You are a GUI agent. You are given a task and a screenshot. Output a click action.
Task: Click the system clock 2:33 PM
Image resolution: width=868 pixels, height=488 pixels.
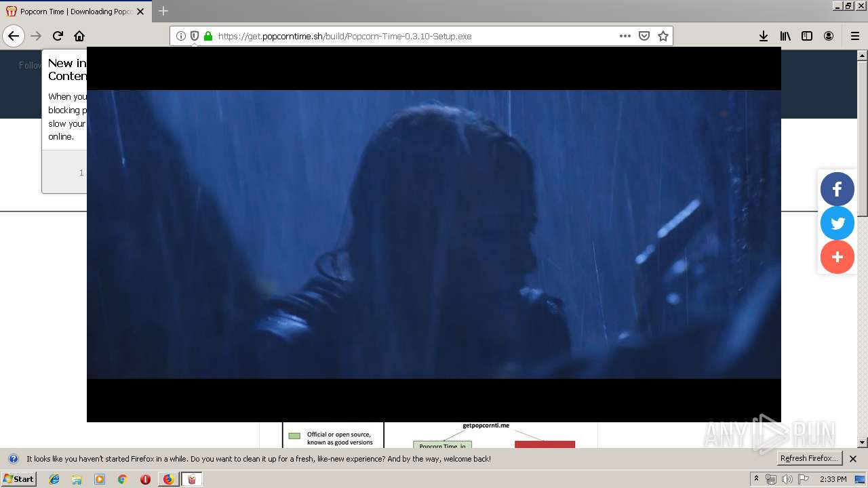coord(833,479)
